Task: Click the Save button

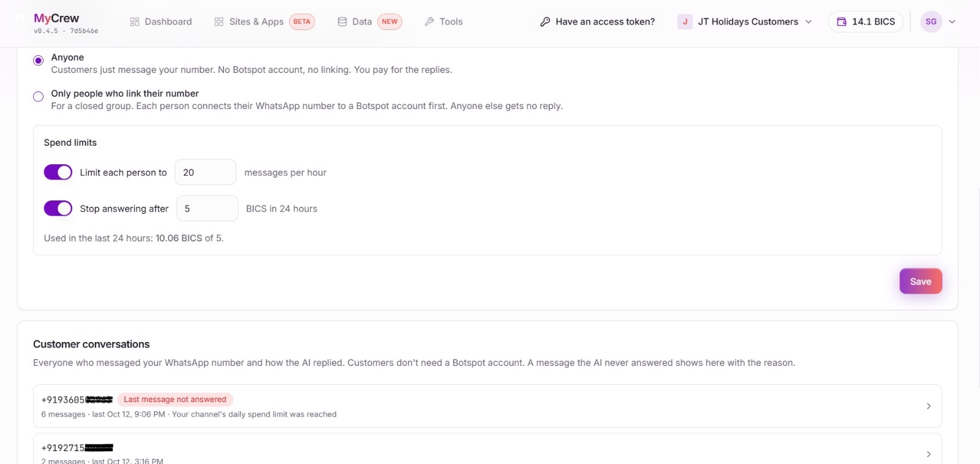Action: click(x=921, y=281)
